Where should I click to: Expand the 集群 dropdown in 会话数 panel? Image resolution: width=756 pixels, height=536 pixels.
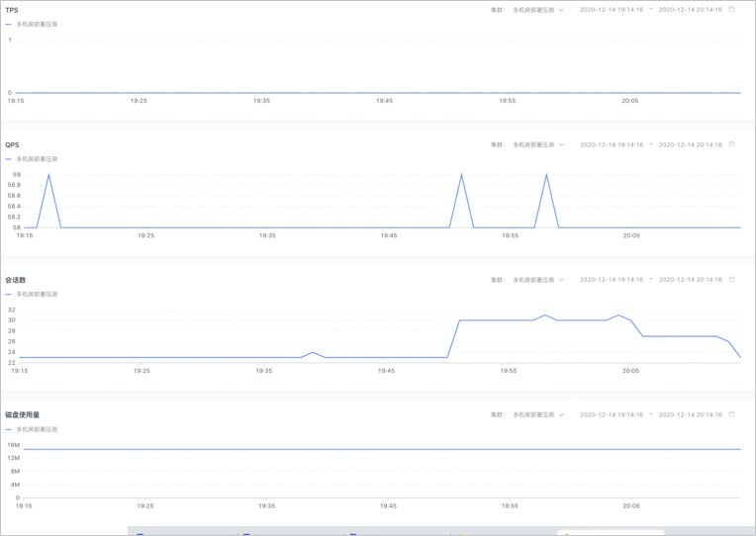537,280
